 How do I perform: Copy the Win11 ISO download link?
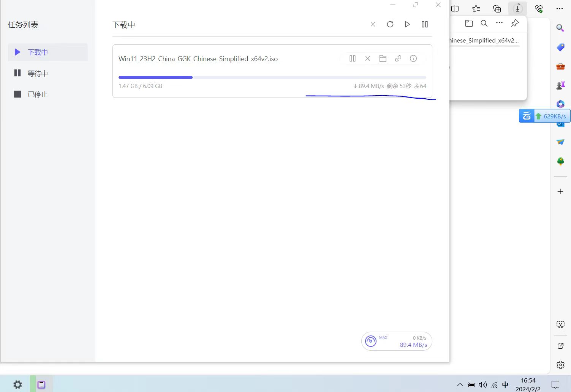[398, 58]
